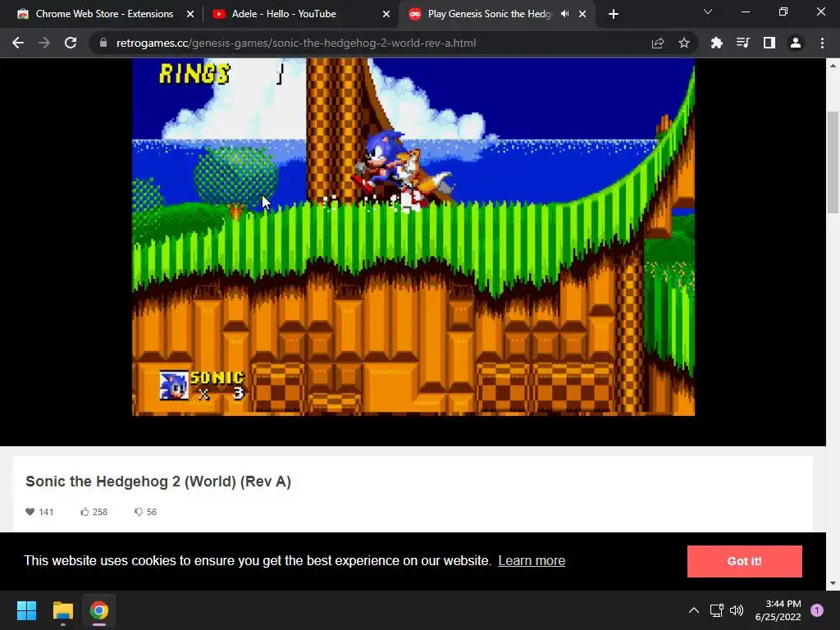Close the Adele - Hello YouTube tab
The image size is (840, 630).
pyautogui.click(x=386, y=14)
